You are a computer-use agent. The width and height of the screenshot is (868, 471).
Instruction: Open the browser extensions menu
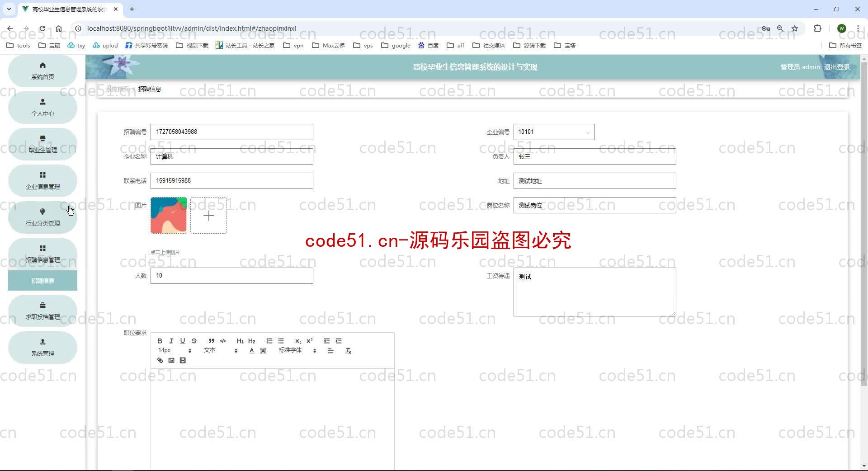(x=817, y=28)
